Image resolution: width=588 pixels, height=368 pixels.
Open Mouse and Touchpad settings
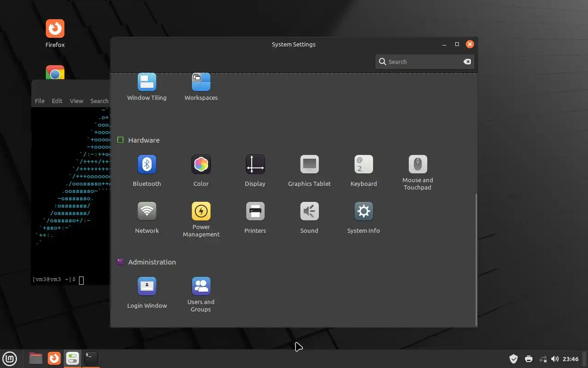[x=418, y=172]
